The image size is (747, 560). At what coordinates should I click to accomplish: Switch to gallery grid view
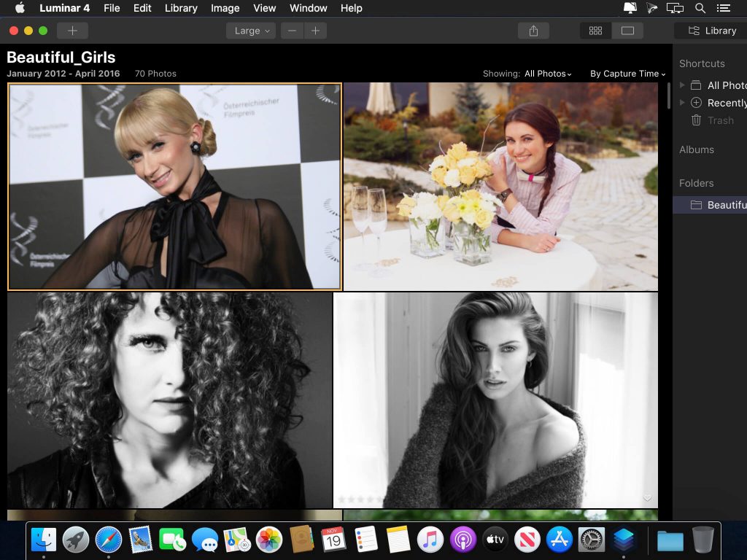tap(595, 31)
